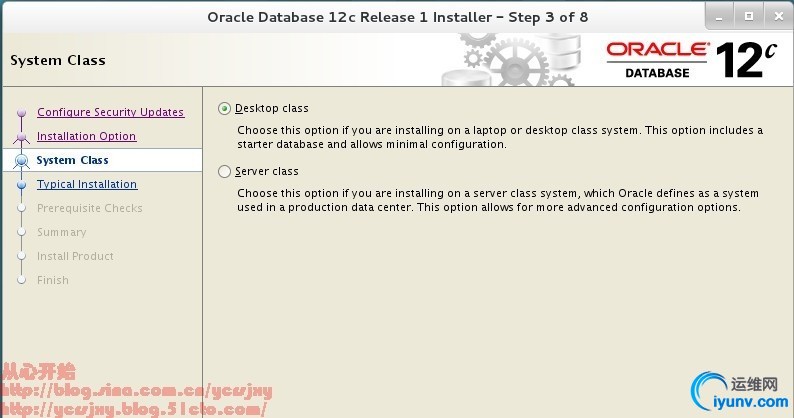Click the Oracle Database logo
This screenshot has width=794, height=418.
tap(657, 58)
